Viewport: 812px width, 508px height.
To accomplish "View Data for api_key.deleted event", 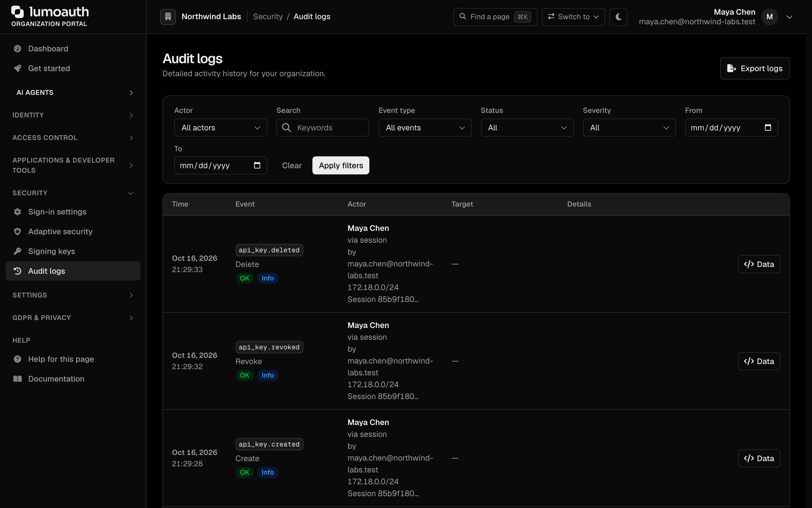I will tap(759, 264).
